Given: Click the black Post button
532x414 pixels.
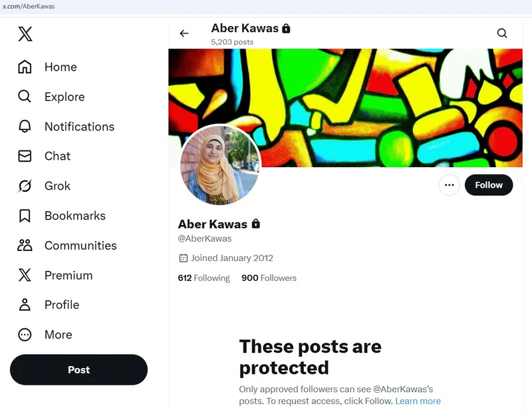Looking at the screenshot, I should (x=78, y=370).
